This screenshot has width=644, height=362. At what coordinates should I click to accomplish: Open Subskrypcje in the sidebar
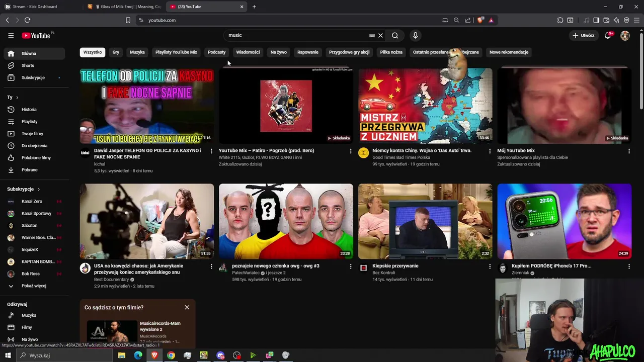click(34, 77)
